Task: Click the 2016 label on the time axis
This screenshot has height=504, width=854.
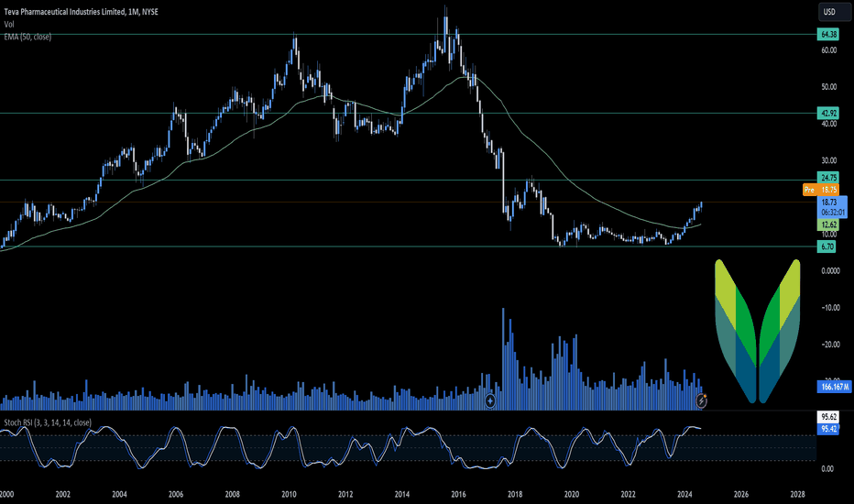Action: point(458,495)
